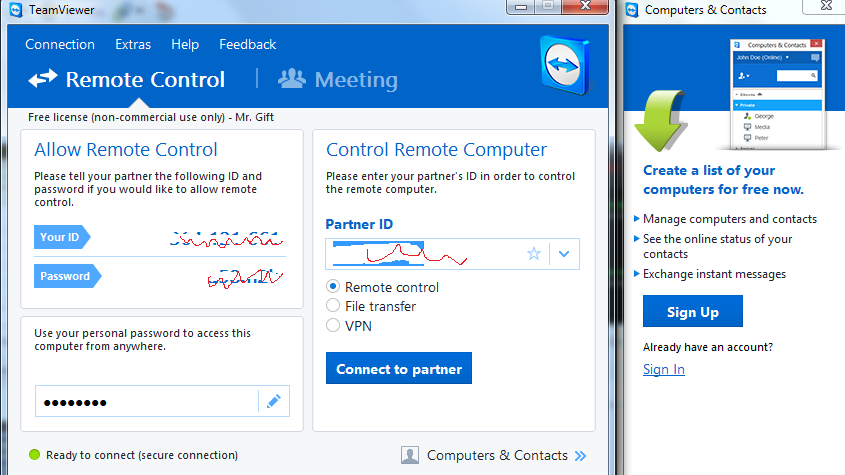
Task: Open the Connection menu
Action: point(60,44)
